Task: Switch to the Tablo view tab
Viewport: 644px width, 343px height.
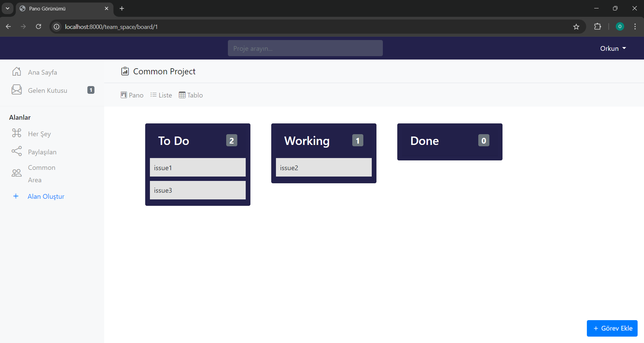Action: click(x=191, y=95)
